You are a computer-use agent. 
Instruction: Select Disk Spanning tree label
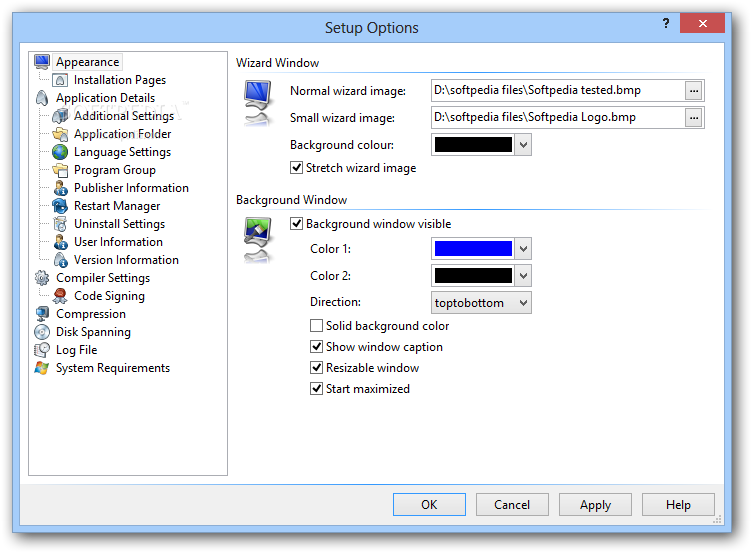(x=93, y=332)
